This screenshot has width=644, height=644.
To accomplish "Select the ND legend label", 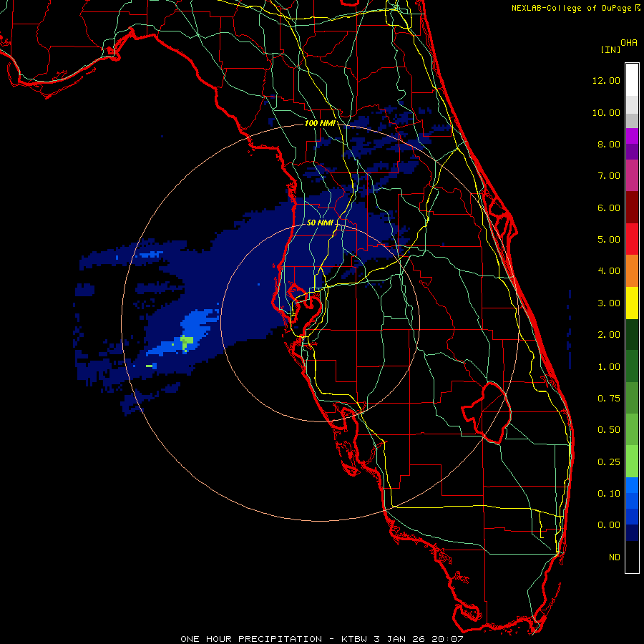I will click(x=615, y=557).
